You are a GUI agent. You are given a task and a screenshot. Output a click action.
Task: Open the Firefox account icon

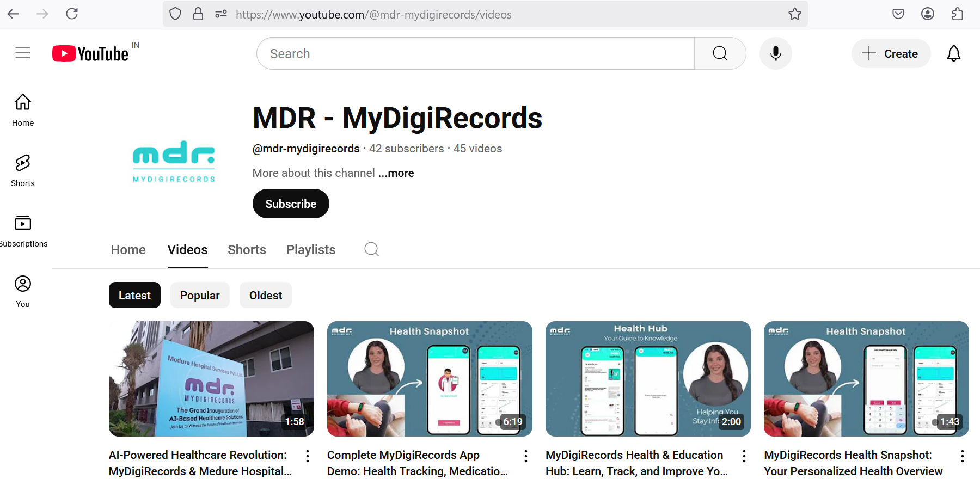click(x=928, y=14)
